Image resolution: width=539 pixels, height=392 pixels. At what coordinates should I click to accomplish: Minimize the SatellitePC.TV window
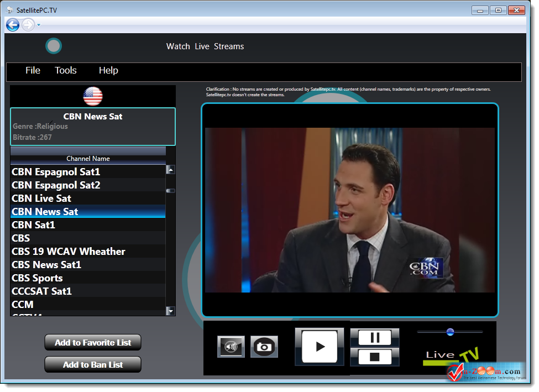point(480,11)
